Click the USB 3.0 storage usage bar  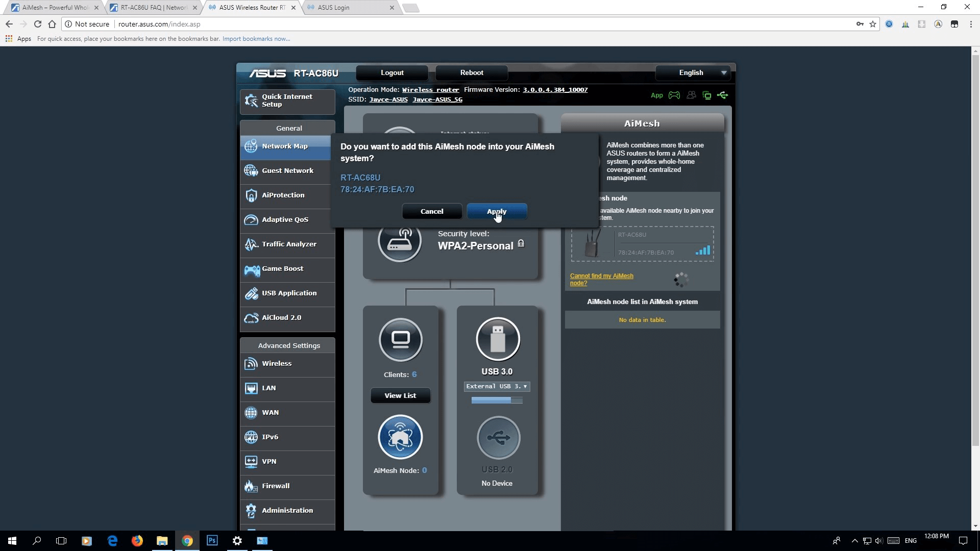pyautogui.click(x=497, y=400)
